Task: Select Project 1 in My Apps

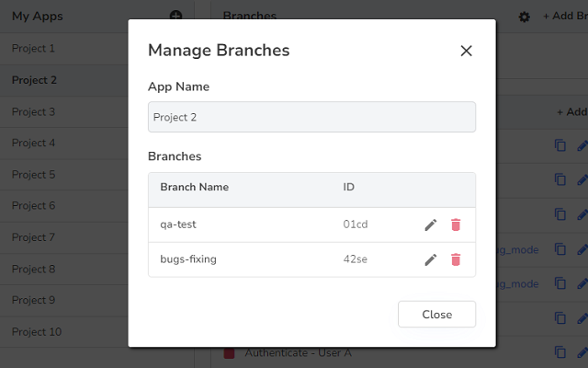Action: (x=34, y=48)
